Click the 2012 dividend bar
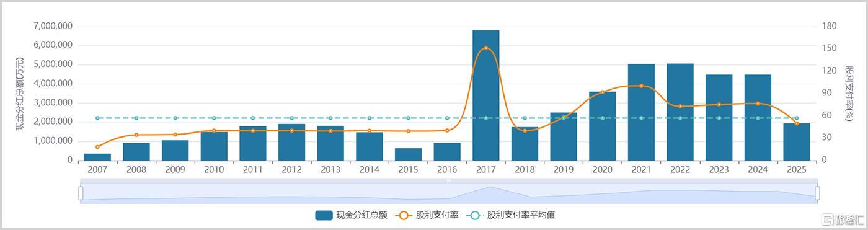The width and height of the screenshot is (868, 230). pyautogui.click(x=291, y=143)
